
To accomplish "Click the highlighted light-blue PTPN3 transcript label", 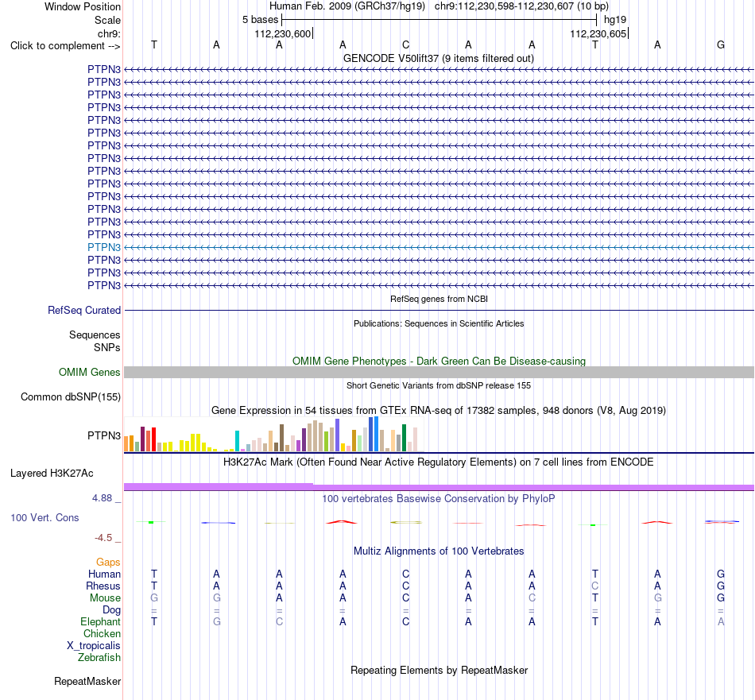I will pos(104,247).
